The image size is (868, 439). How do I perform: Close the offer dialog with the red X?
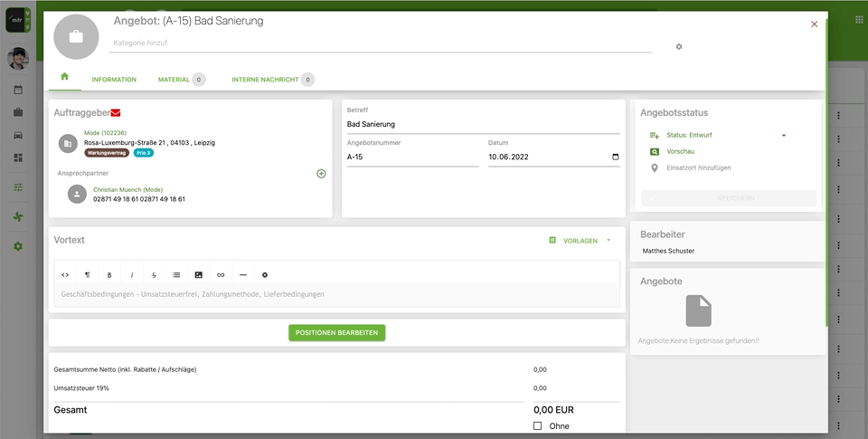(x=815, y=24)
